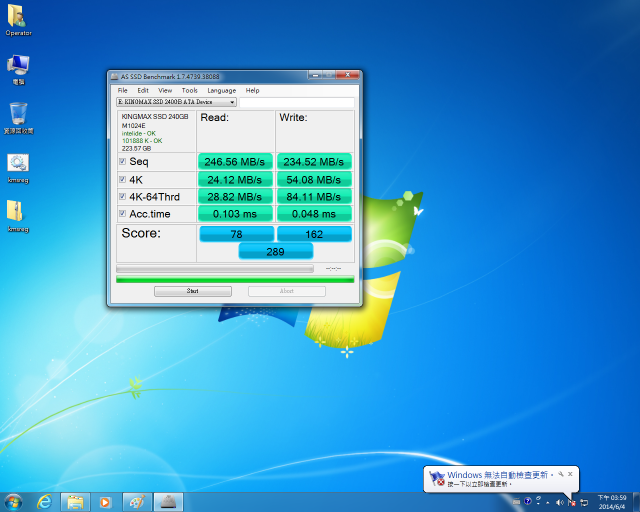
Task: Toggle the Seq test checkbox
Action: (122, 161)
